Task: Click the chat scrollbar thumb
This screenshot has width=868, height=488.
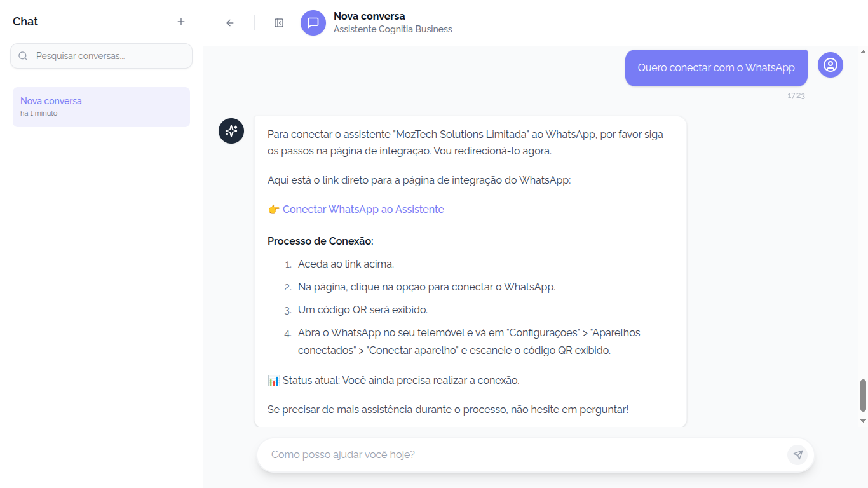Action: [x=863, y=395]
